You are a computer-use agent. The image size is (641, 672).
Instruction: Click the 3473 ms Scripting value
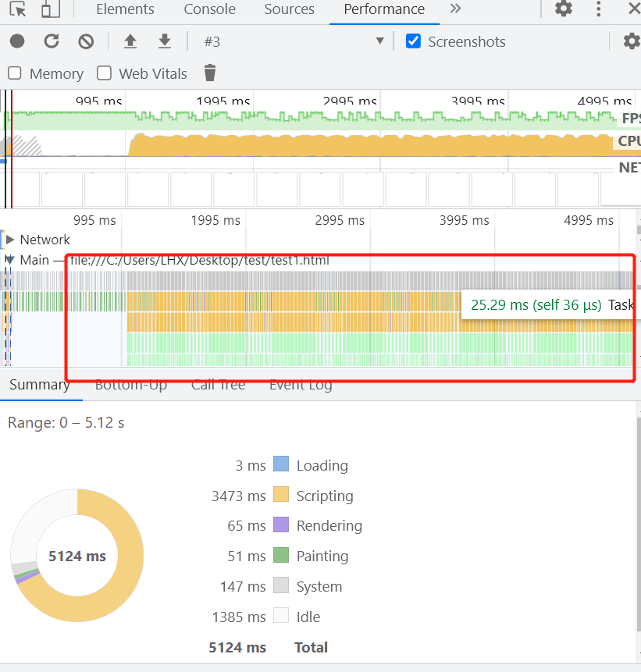(x=239, y=496)
